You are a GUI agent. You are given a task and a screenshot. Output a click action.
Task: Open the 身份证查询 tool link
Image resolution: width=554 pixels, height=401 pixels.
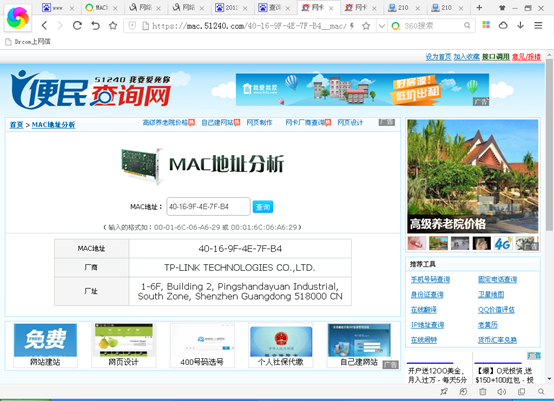tap(427, 295)
